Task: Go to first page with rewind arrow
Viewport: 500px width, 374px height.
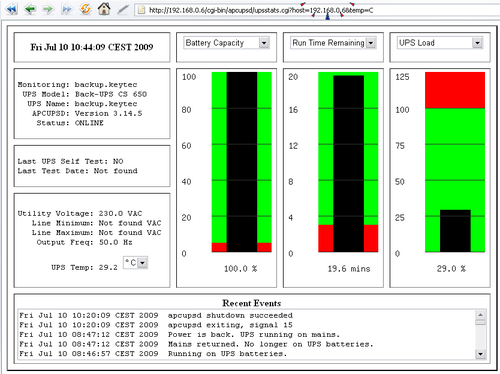Action: pos(12,9)
